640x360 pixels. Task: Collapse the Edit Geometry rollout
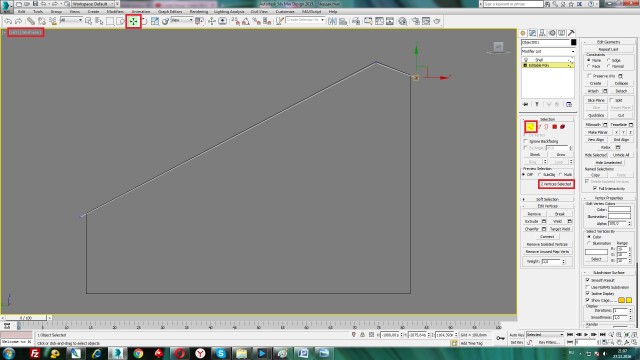608,42
